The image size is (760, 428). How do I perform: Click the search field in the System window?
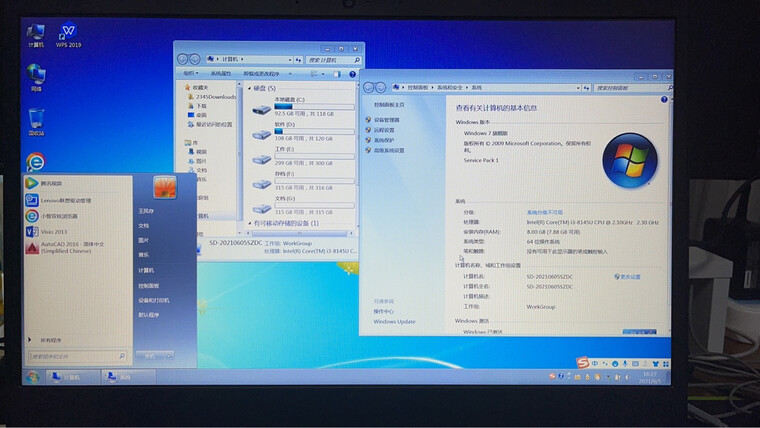(x=633, y=88)
